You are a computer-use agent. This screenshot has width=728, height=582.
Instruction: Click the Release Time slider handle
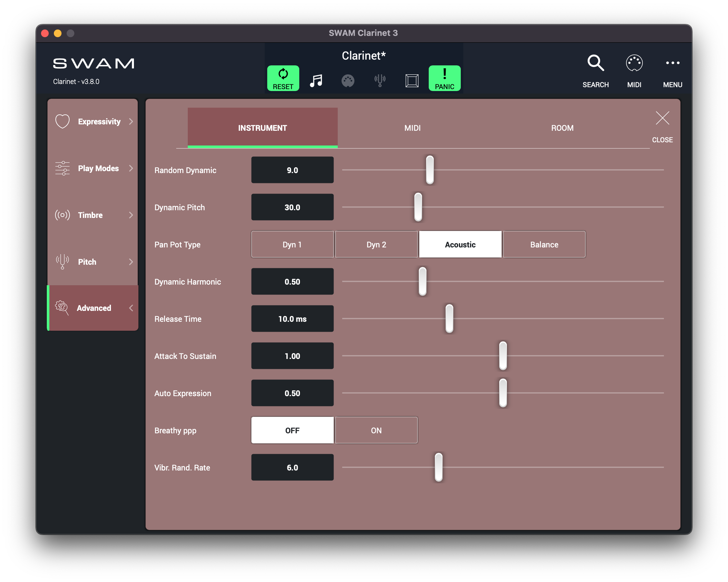[x=449, y=319]
